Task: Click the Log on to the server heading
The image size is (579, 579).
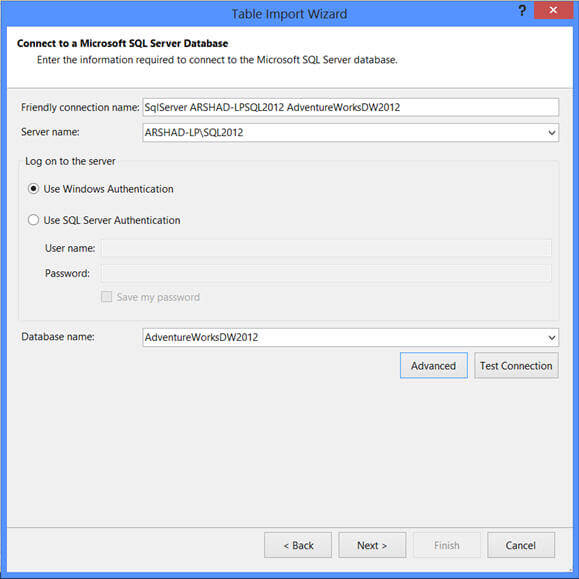Action: pyautogui.click(x=70, y=161)
